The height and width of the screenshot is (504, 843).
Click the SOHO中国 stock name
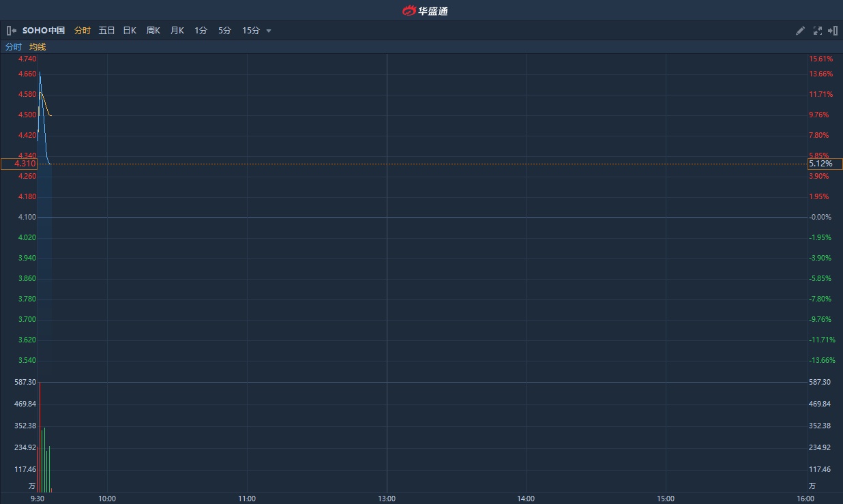coord(44,31)
